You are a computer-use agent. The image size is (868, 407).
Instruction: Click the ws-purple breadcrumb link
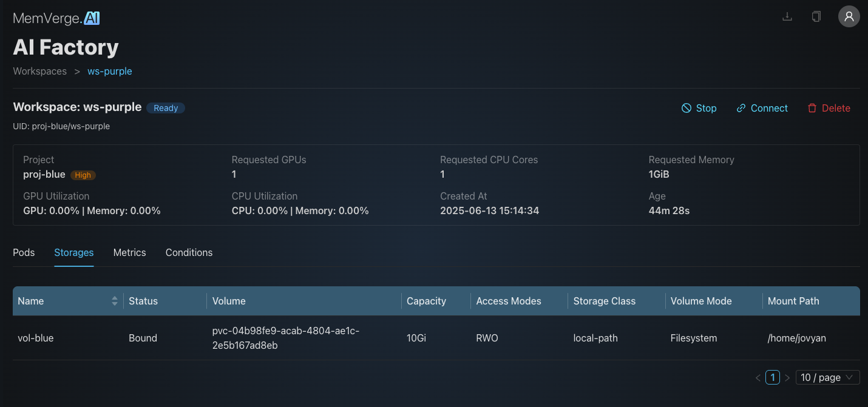(x=110, y=71)
